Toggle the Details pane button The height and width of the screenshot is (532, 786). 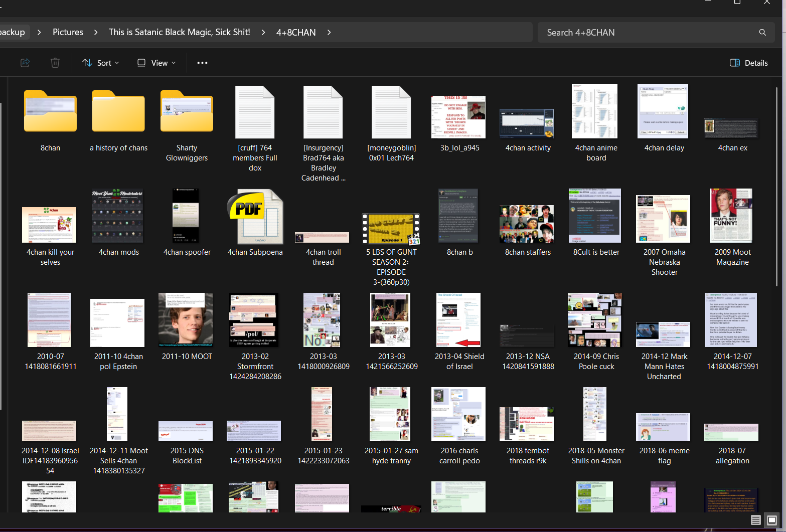[749, 63]
